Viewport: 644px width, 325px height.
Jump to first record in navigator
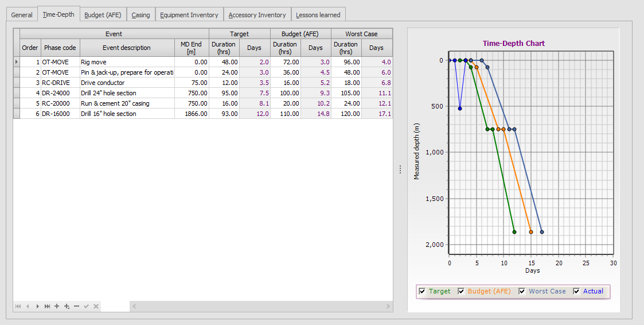point(18,307)
